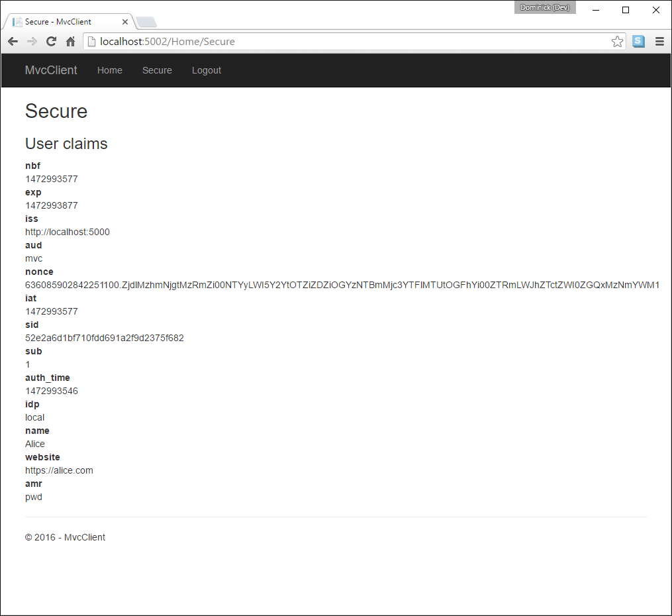Click the MvcClient brand link
This screenshot has width=672, height=616.
51,70
